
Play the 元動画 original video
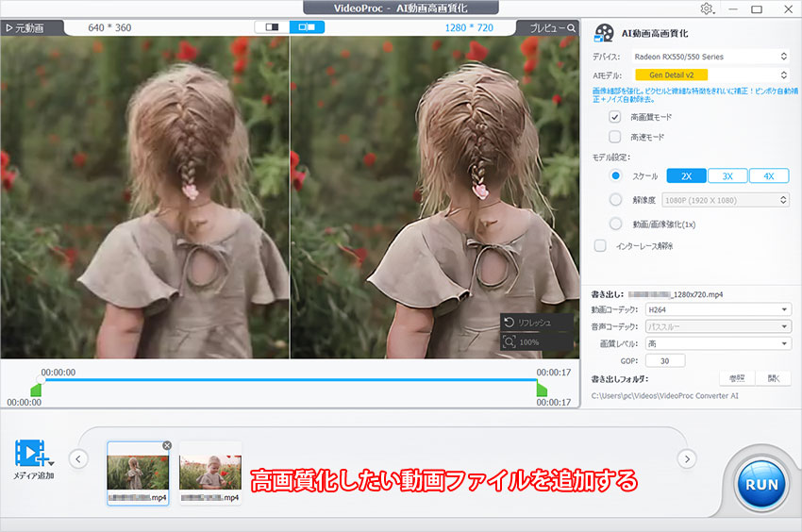pyautogui.click(x=25, y=28)
